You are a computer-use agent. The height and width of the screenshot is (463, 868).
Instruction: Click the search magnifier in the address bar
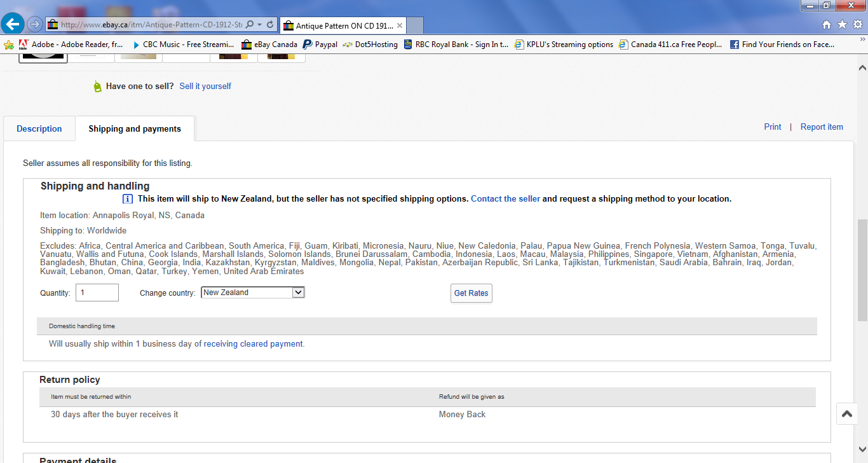250,25
